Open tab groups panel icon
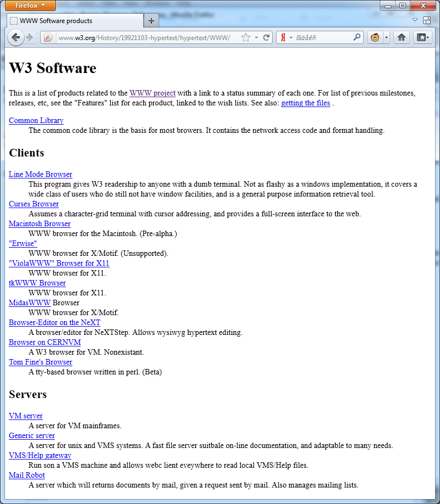The height and width of the screenshot is (504, 440). pyautogui.click(x=427, y=20)
